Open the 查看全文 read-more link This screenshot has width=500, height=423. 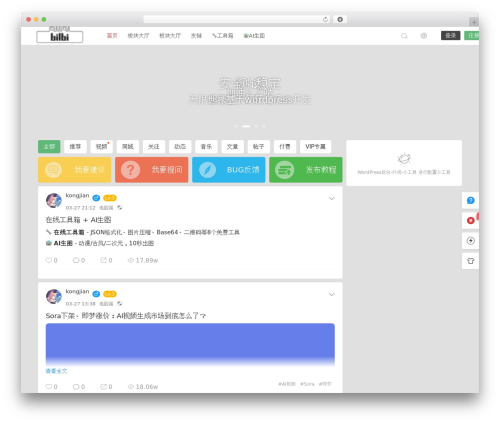pos(56,371)
